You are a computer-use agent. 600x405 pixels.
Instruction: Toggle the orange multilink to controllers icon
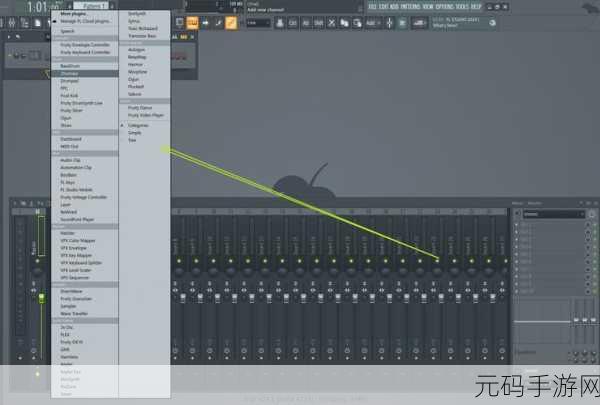click(231, 23)
